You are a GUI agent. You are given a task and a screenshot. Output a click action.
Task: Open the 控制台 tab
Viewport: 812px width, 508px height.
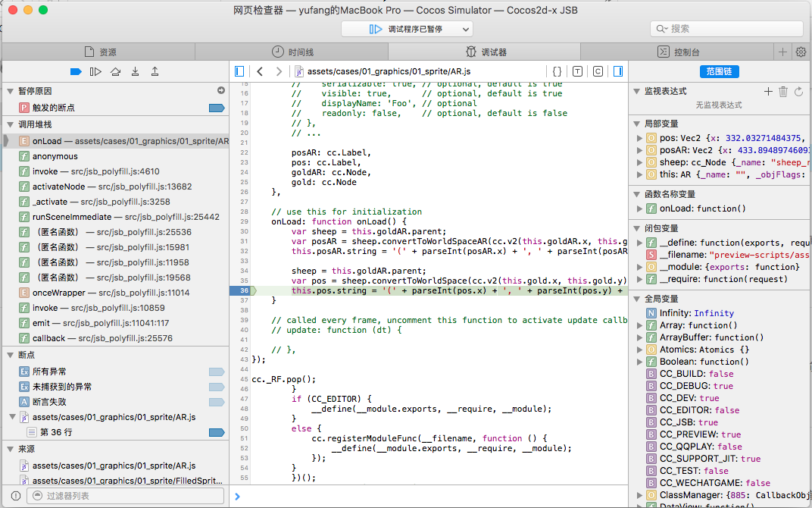pyautogui.click(x=677, y=52)
